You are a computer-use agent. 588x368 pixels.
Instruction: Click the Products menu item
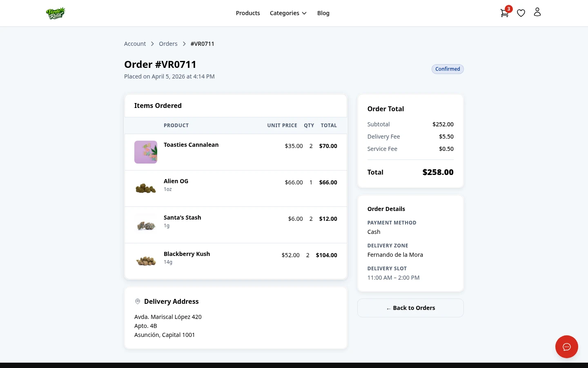[x=248, y=13]
